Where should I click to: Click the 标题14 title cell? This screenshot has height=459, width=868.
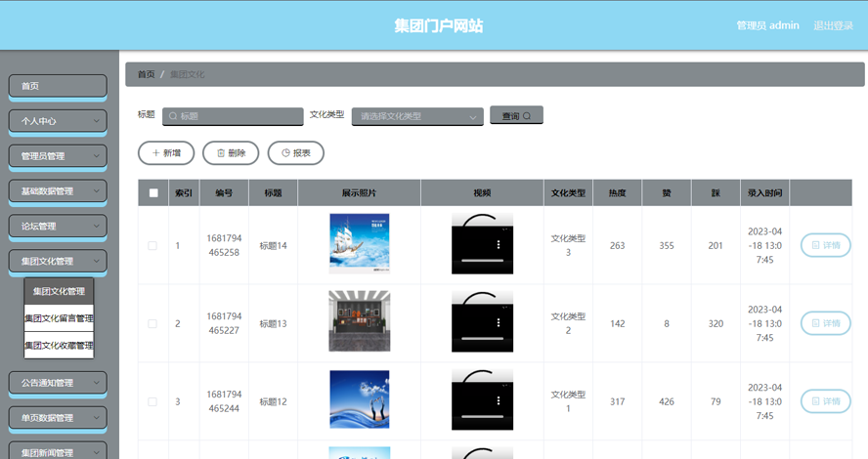[273, 245]
